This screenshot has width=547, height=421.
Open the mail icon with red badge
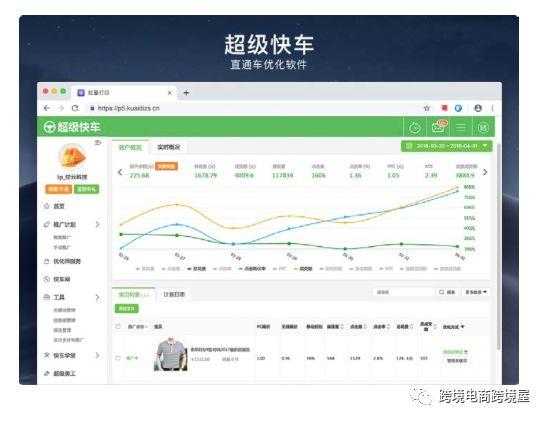pyautogui.click(x=438, y=127)
